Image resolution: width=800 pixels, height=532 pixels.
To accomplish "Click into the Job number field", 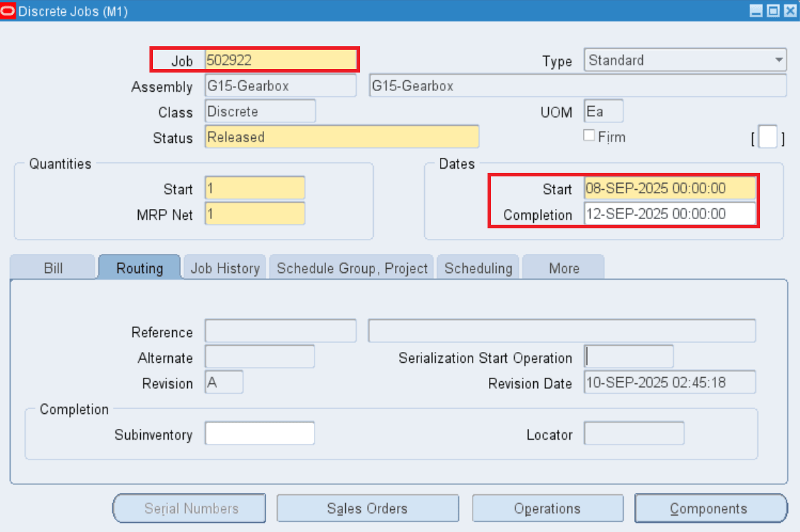I will 280,60.
